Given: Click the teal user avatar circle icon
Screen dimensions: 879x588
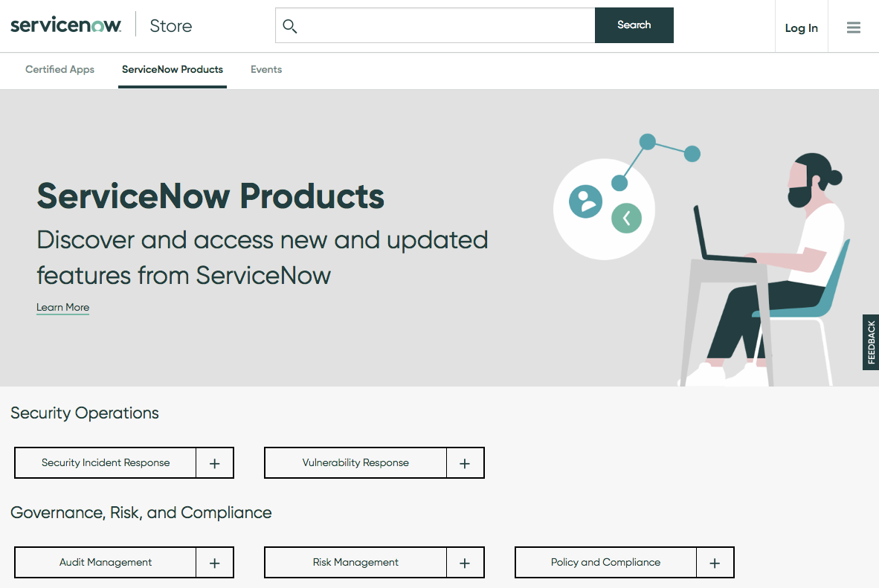Looking at the screenshot, I should [x=586, y=201].
